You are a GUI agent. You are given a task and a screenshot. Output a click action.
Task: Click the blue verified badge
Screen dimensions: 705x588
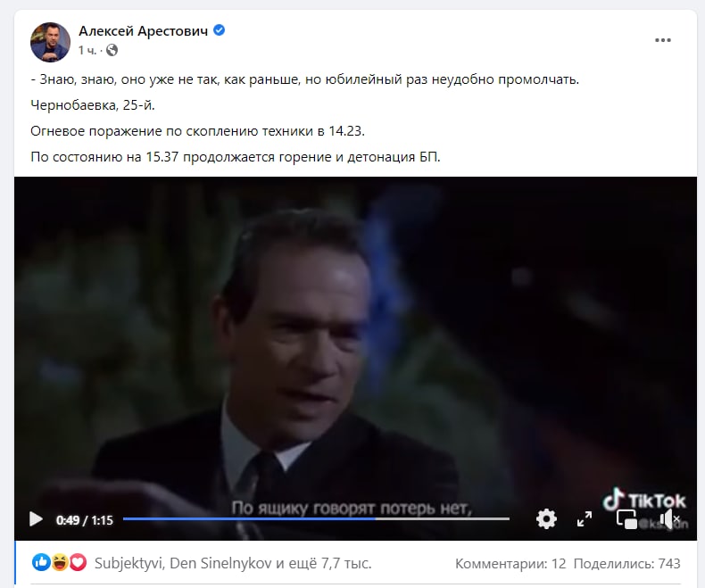pyautogui.click(x=219, y=30)
